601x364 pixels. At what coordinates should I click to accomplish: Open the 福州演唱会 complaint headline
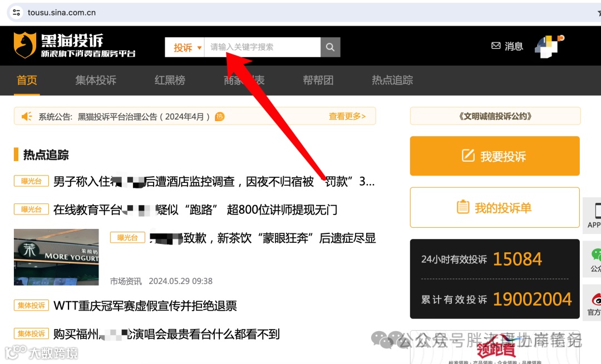coord(166,334)
